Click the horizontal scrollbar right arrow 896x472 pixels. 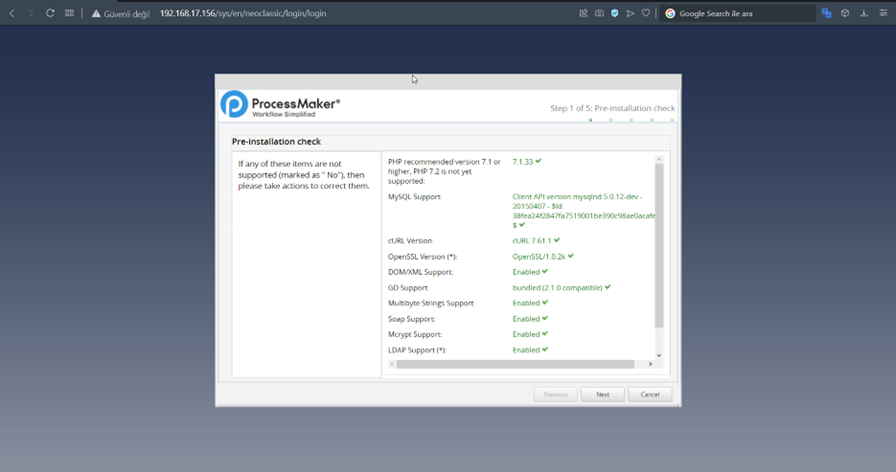[650, 364]
